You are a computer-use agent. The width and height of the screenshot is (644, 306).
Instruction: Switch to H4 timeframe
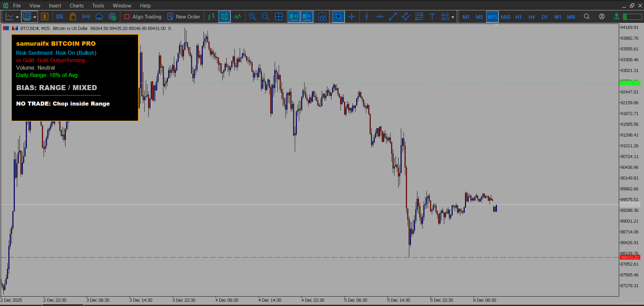[532, 17]
